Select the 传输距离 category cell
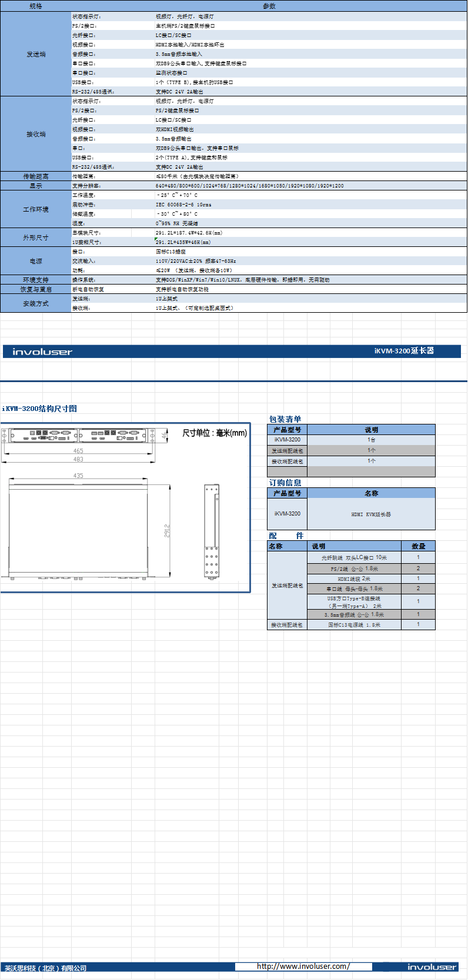This screenshot has height=980, width=468. tap(36, 176)
